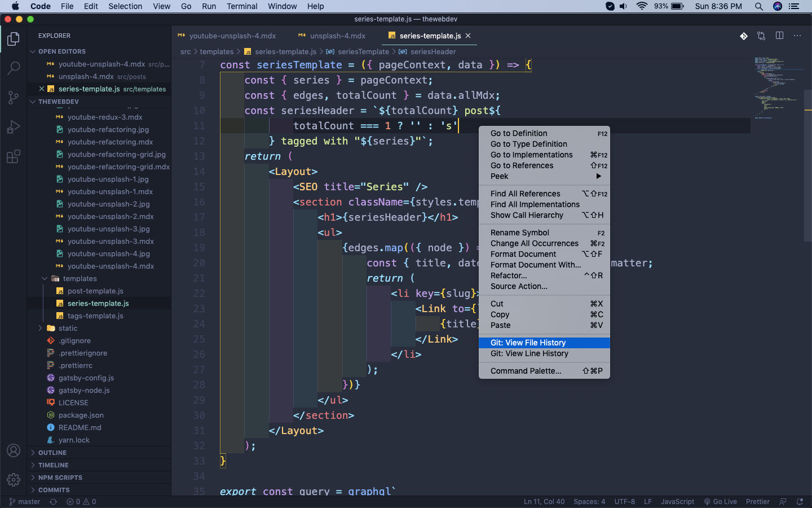Viewport: 812px width, 508px height.
Task: Choose Format Document in context menu
Action: [x=544, y=254]
